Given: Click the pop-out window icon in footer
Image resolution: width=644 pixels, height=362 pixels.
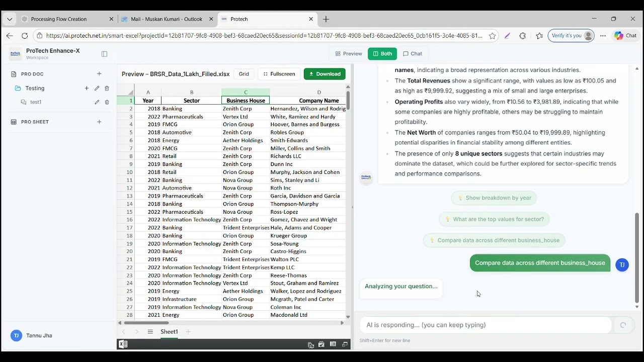Looking at the screenshot, I should [345, 344].
